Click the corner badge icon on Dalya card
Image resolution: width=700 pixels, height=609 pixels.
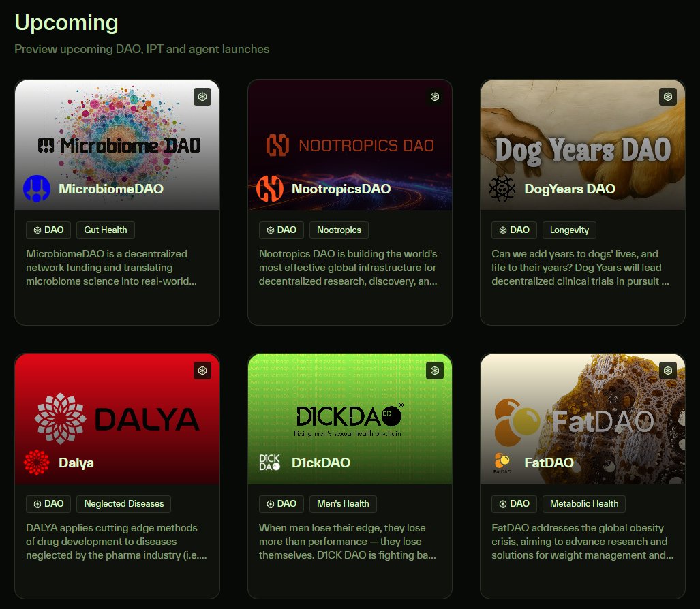(202, 371)
